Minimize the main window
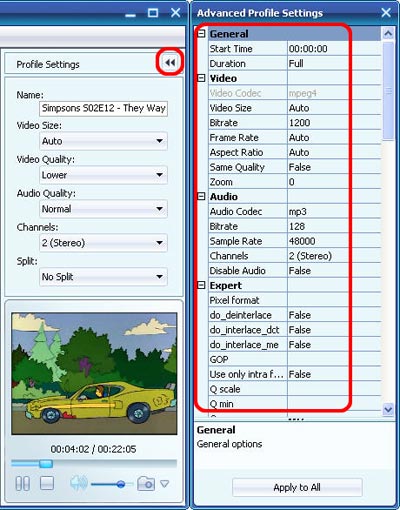400x510 pixels. (130, 14)
